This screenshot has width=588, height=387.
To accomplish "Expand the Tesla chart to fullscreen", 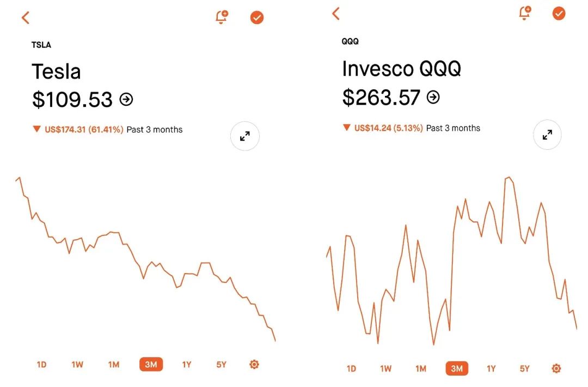I will click(245, 136).
